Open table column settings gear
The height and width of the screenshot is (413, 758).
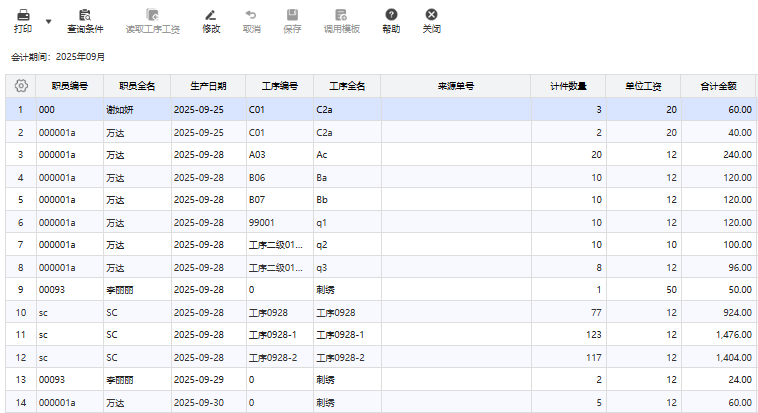pyautogui.click(x=20, y=86)
